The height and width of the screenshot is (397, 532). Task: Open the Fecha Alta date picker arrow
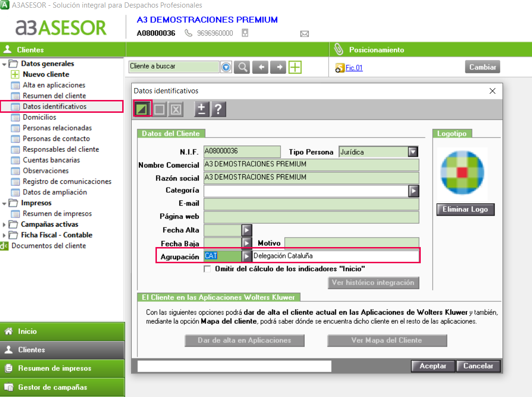coord(247,230)
